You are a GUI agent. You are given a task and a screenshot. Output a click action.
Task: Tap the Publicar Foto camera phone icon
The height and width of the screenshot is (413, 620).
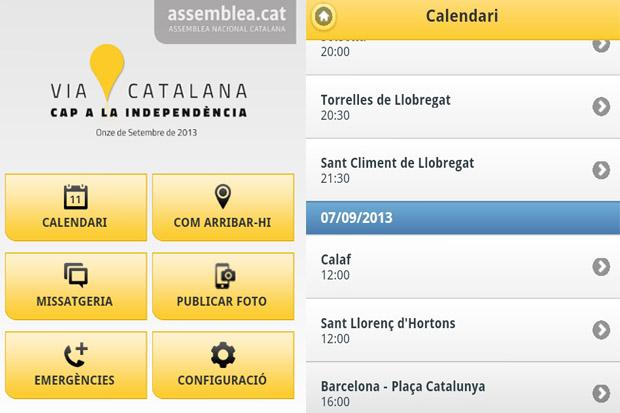click(x=225, y=276)
